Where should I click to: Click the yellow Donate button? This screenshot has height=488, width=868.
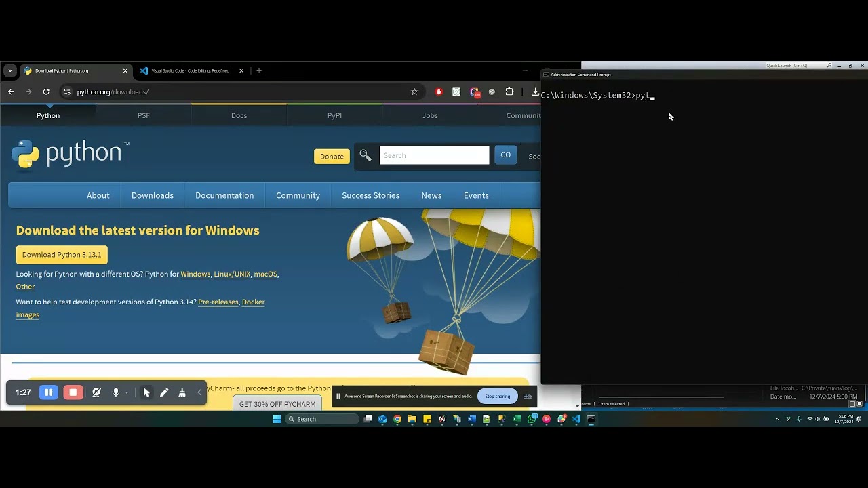[x=332, y=156]
